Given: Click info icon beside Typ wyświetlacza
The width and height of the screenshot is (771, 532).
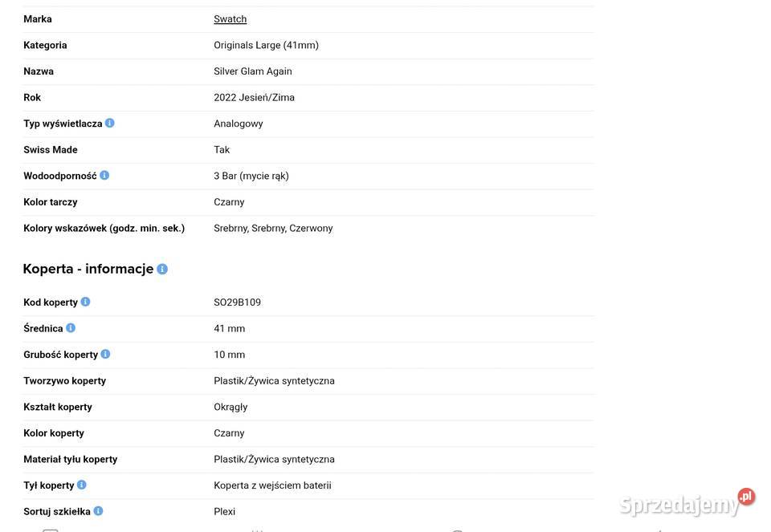Looking at the screenshot, I should [110, 123].
